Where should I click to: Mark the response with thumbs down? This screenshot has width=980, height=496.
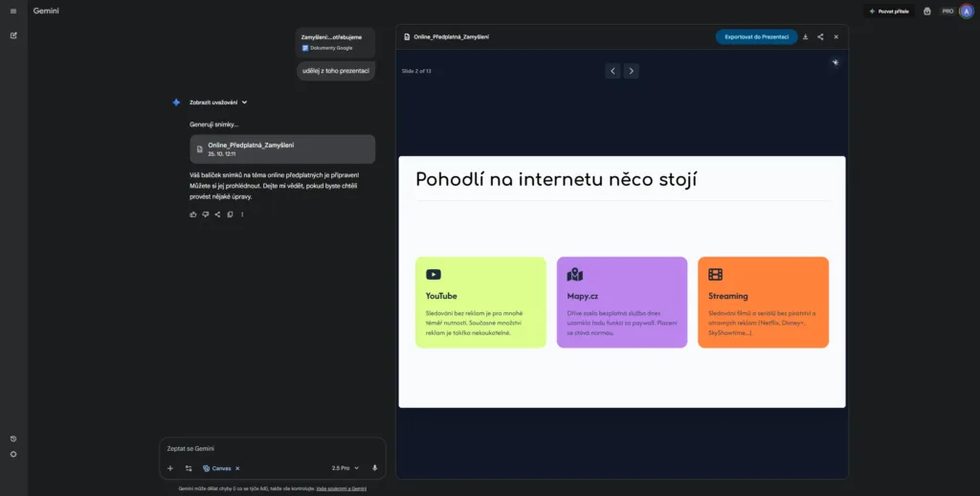(x=205, y=214)
